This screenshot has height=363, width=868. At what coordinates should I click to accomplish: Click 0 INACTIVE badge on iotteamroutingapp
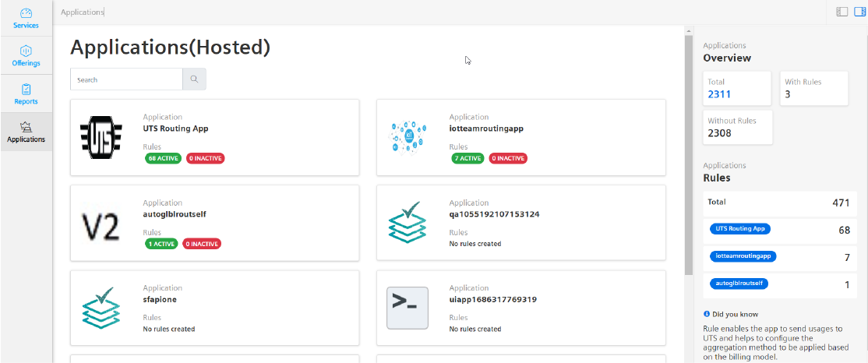(508, 158)
